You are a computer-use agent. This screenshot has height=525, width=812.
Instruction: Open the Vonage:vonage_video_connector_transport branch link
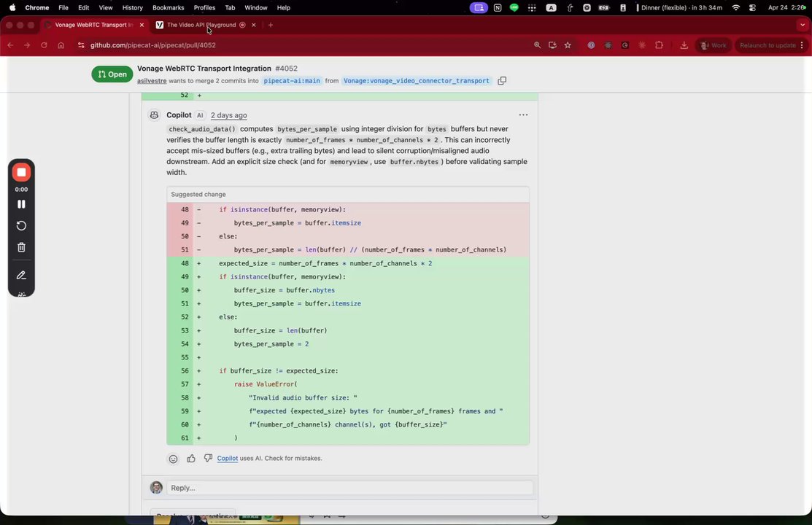(x=417, y=81)
